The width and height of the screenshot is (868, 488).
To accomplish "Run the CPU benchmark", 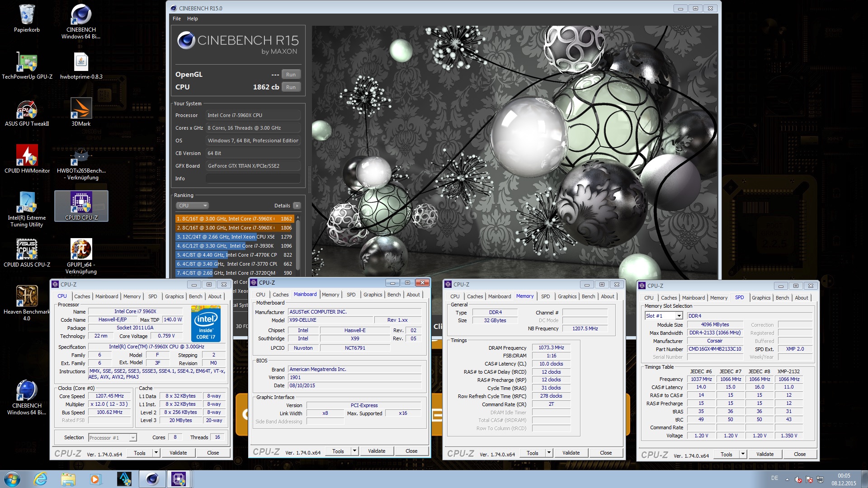I will click(291, 87).
